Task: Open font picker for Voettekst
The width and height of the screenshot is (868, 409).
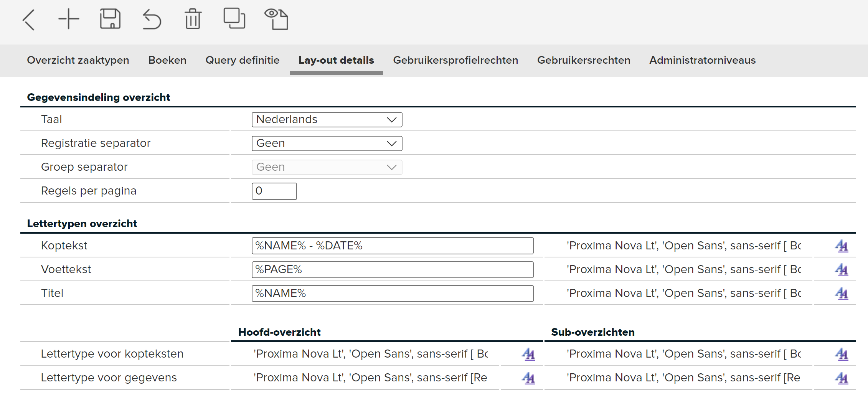Action: (x=842, y=270)
